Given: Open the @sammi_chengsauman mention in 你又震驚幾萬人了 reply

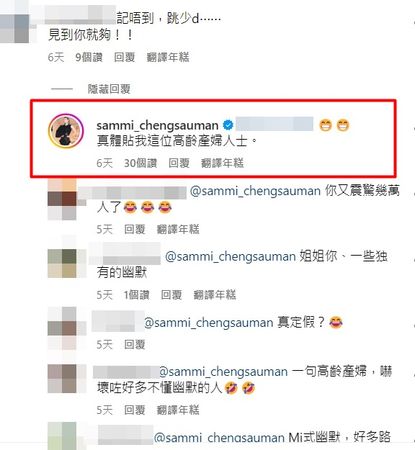Looking at the screenshot, I should [x=255, y=191].
